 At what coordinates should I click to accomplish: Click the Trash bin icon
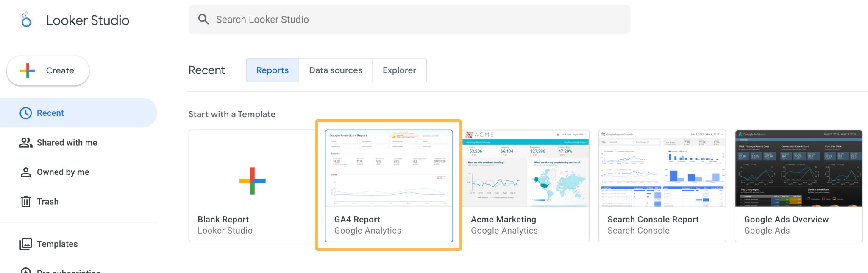pyautogui.click(x=26, y=201)
